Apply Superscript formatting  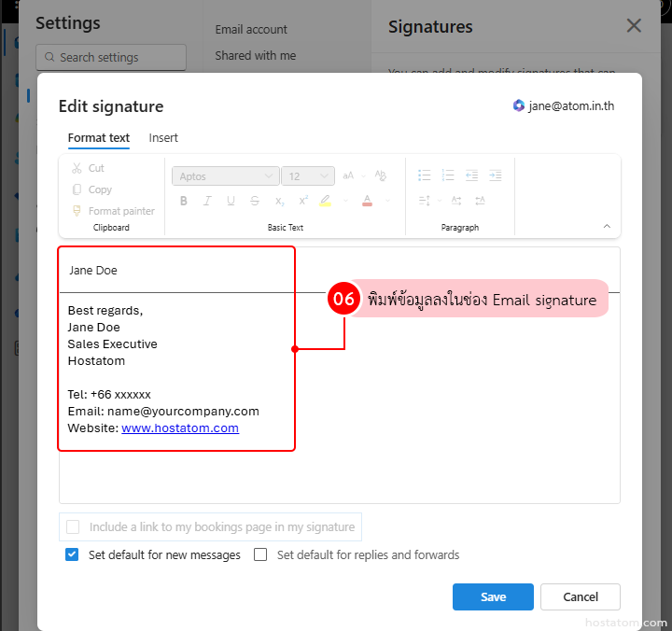point(303,200)
